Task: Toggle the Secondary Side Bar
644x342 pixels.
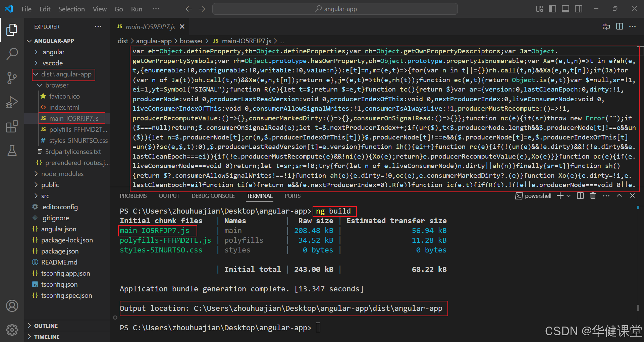Action: (579, 9)
